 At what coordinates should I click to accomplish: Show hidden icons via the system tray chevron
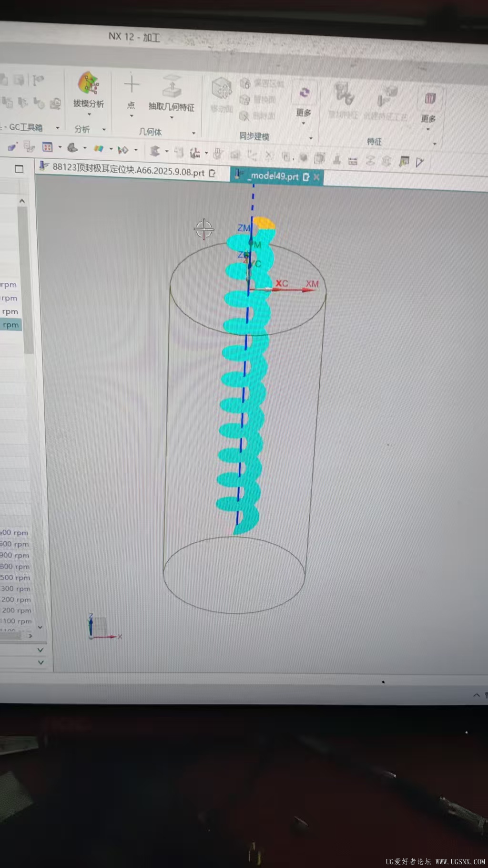pos(477,695)
